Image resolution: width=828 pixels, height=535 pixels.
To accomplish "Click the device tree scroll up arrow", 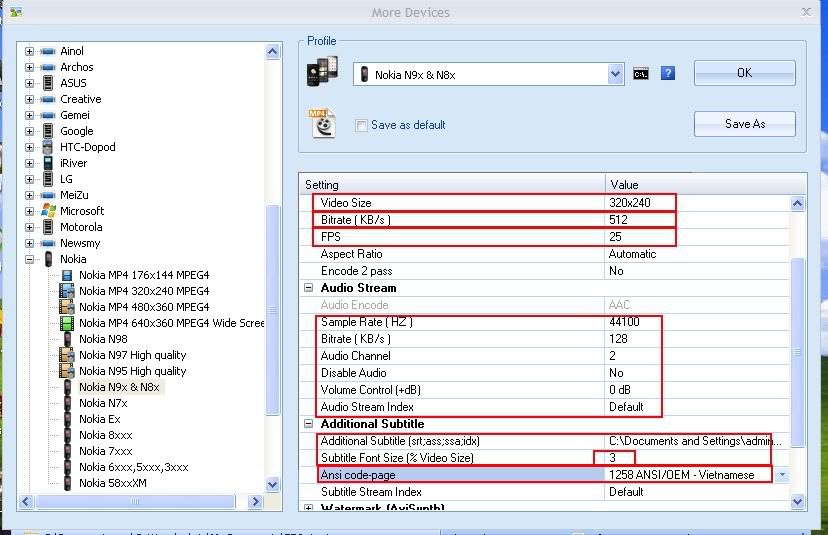I will click(x=272, y=51).
